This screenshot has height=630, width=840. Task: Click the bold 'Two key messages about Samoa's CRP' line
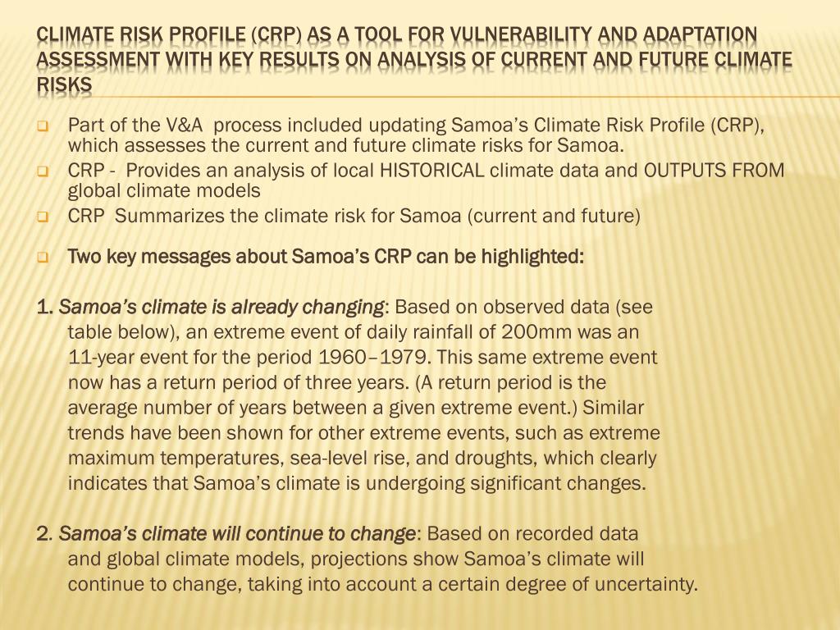(325, 257)
